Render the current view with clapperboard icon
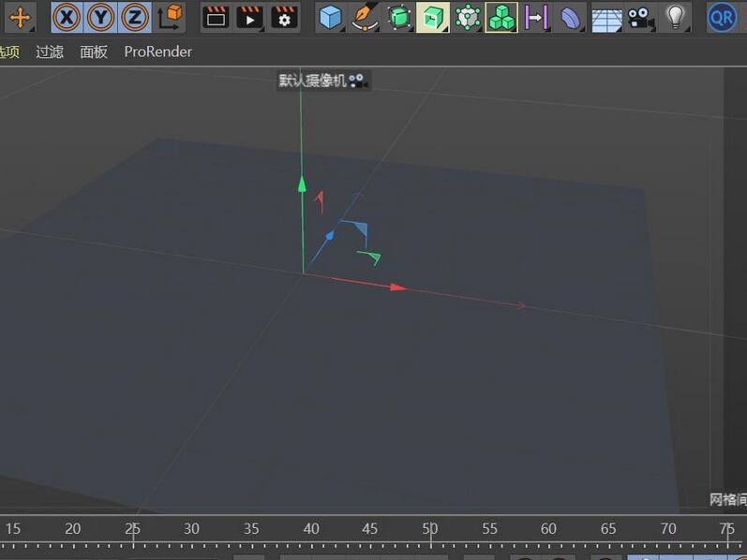 [216, 17]
